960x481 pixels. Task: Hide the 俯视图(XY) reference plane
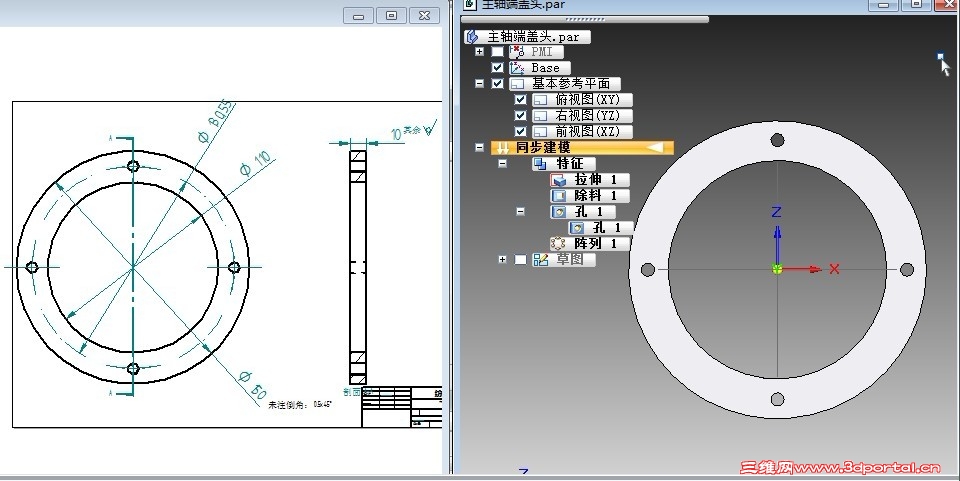pos(520,99)
